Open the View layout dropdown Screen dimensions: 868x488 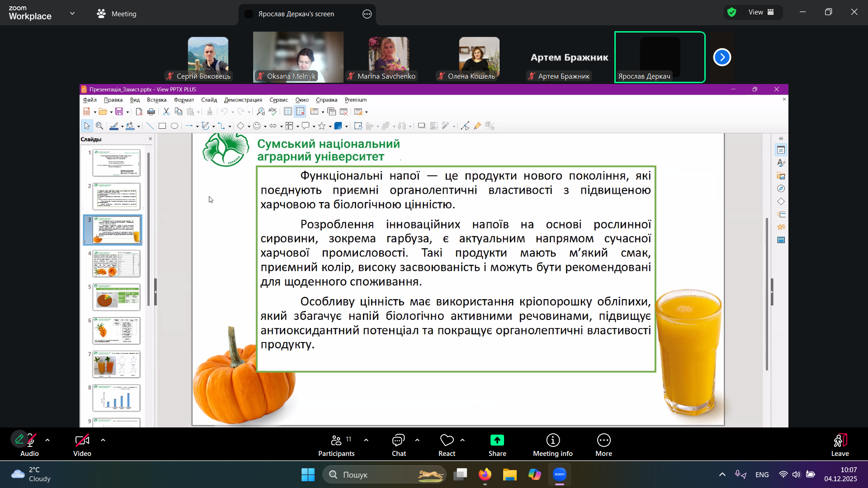pos(761,12)
